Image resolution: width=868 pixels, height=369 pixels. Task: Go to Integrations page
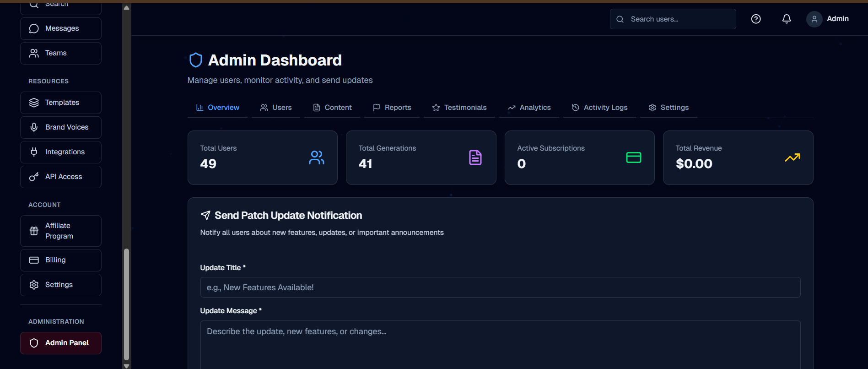61,152
